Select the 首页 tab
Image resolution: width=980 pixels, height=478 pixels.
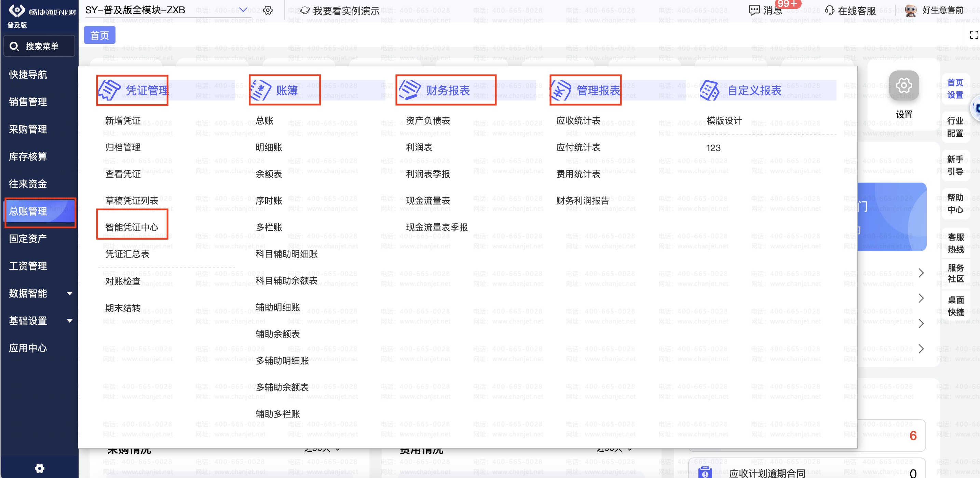tap(100, 35)
